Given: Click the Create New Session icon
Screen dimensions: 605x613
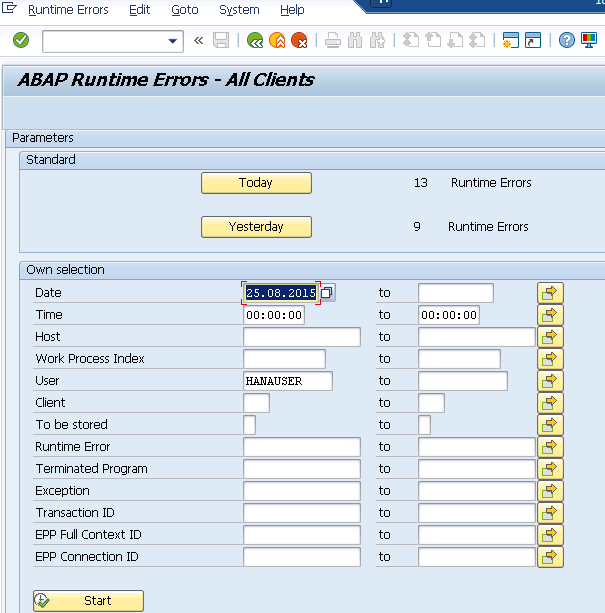Looking at the screenshot, I should point(511,41).
